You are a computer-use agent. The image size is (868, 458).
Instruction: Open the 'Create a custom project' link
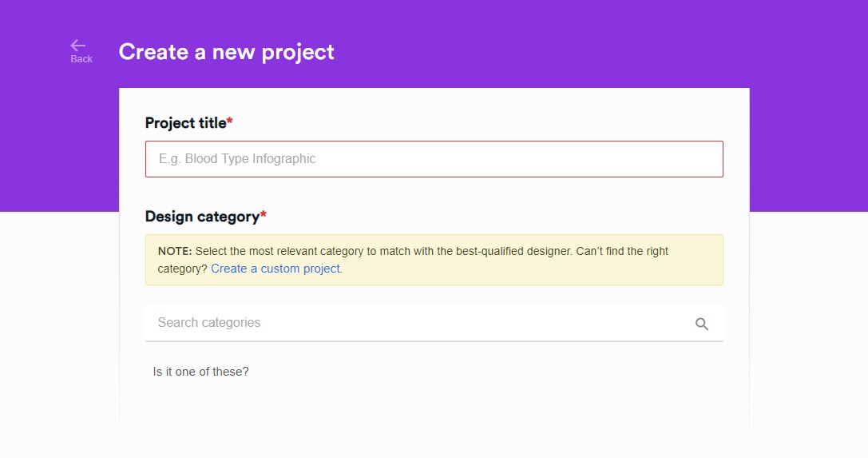click(275, 269)
